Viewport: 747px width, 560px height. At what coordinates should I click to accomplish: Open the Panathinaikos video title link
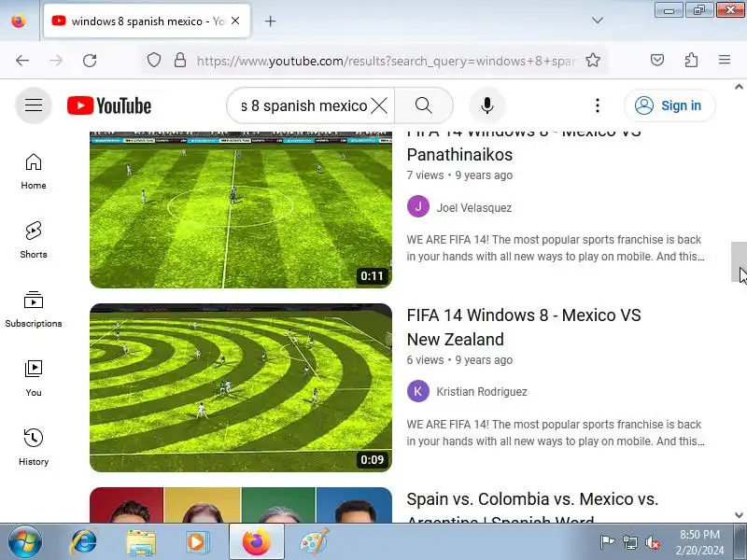[x=524, y=147]
